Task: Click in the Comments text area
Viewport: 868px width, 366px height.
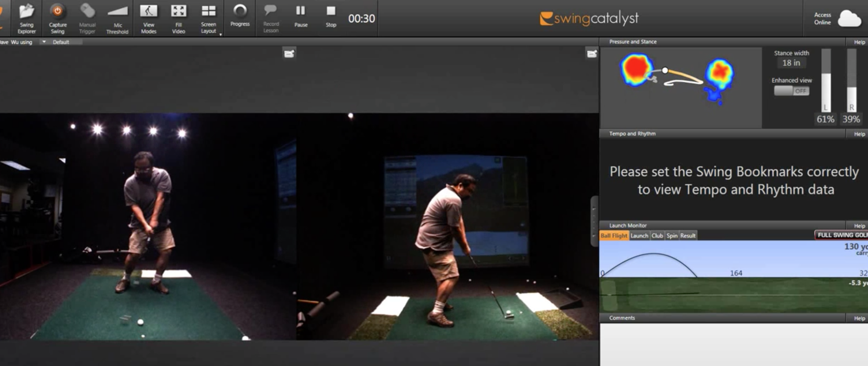Action: [x=733, y=344]
